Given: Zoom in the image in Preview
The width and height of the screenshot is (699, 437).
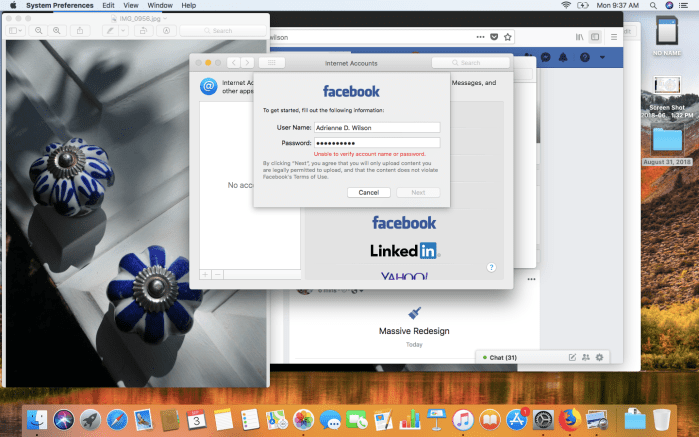Looking at the screenshot, I should 57,31.
